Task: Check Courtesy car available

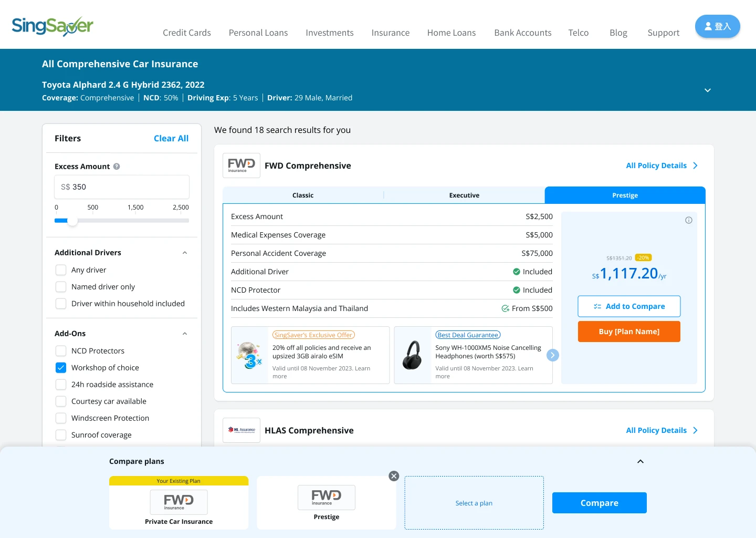Action: click(61, 401)
